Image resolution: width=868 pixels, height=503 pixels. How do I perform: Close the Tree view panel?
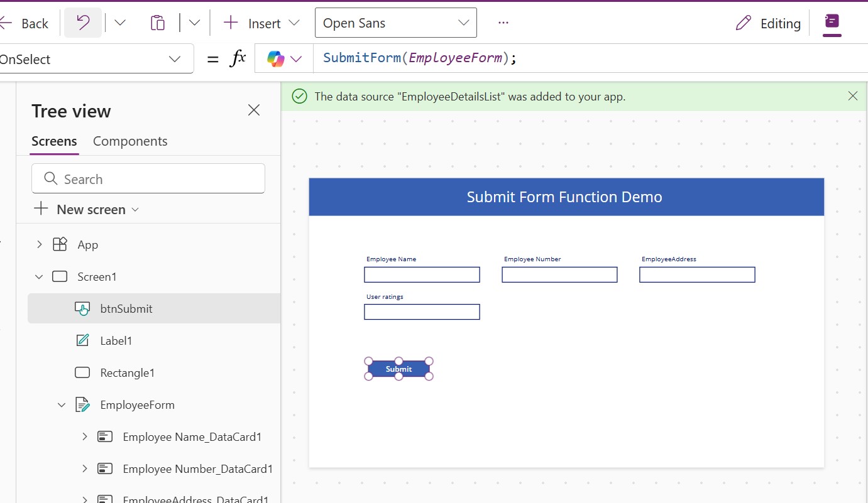254,111
